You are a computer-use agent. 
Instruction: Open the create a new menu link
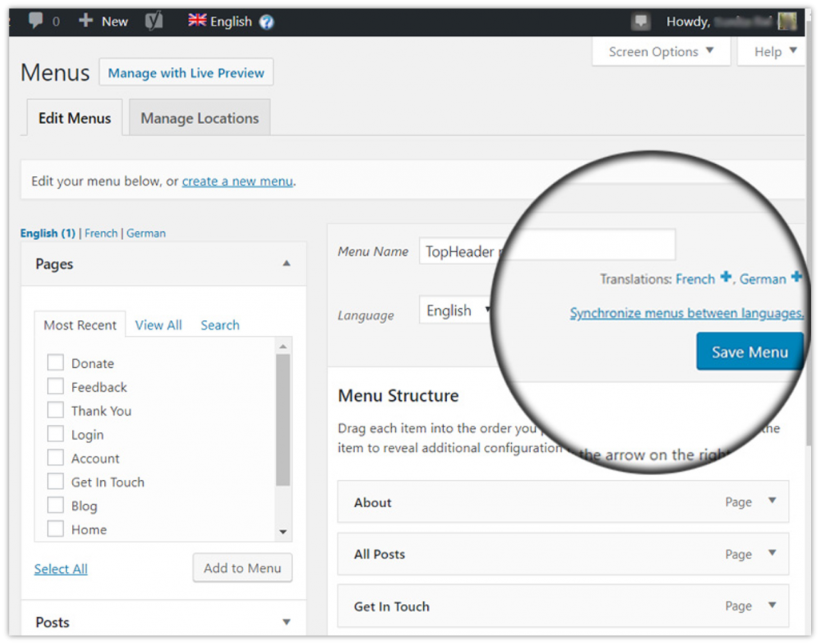(237, 181)
